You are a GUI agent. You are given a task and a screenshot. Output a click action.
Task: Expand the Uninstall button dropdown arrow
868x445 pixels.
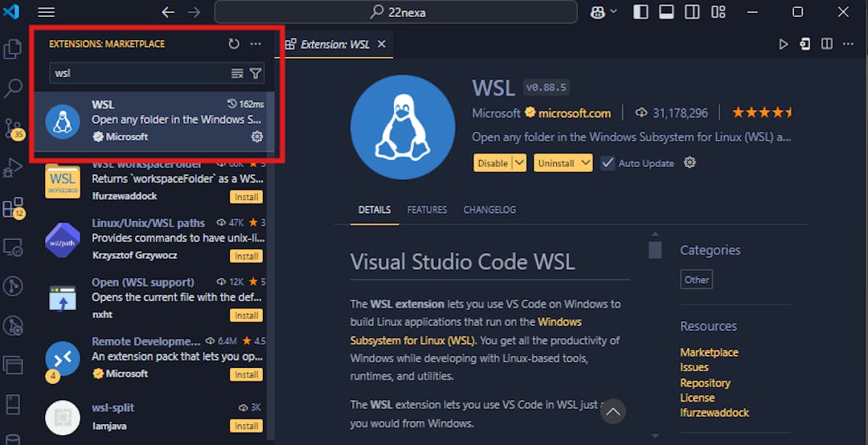pos(585,163)
